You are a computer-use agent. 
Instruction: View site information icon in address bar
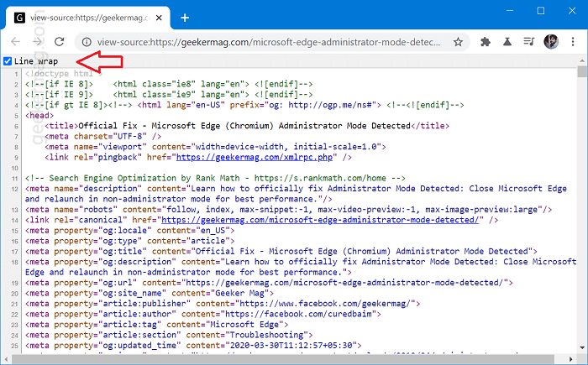(87, 42)
